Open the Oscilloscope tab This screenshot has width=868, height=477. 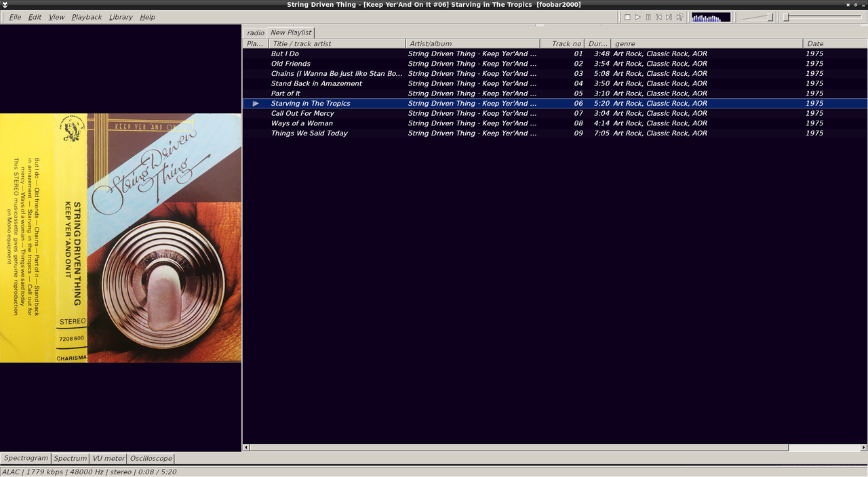click(151, 458)
